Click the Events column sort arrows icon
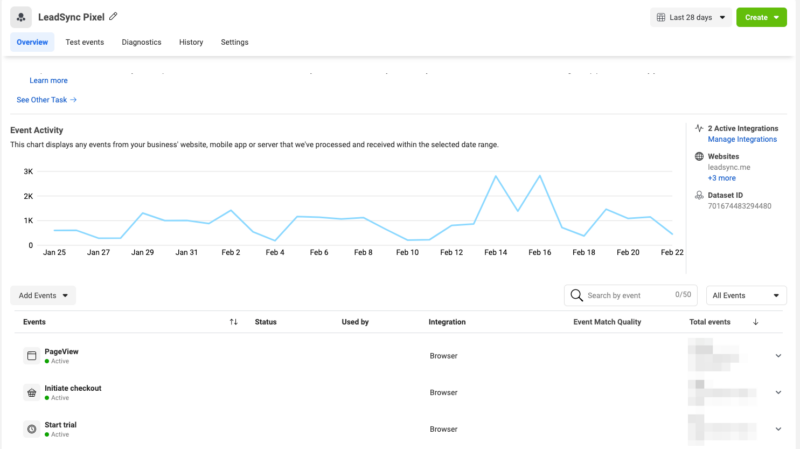 click(x=233, y=322)
